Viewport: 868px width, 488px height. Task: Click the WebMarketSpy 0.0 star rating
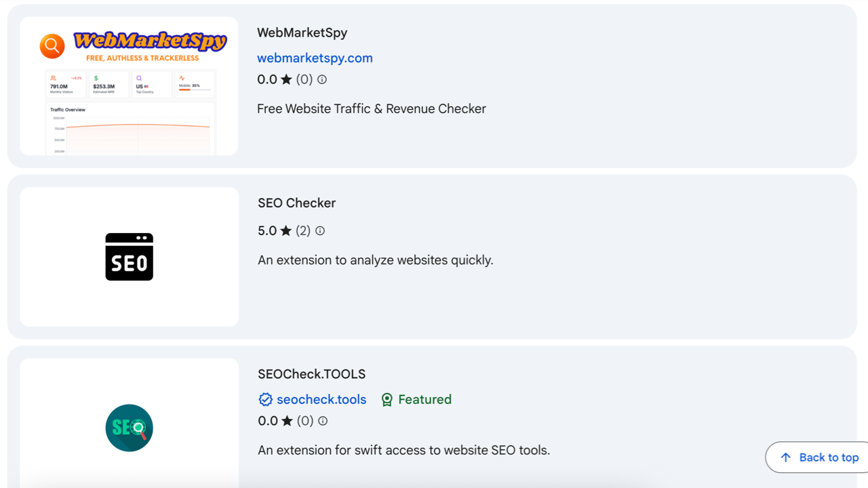tap(275, 79)
